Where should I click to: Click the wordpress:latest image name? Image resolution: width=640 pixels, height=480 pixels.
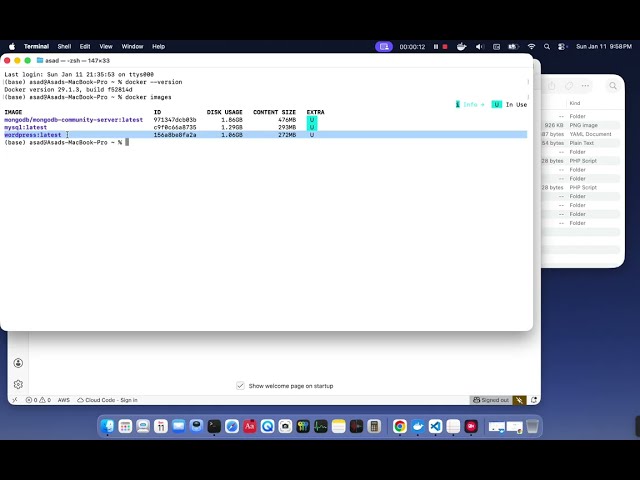(33, 135)
